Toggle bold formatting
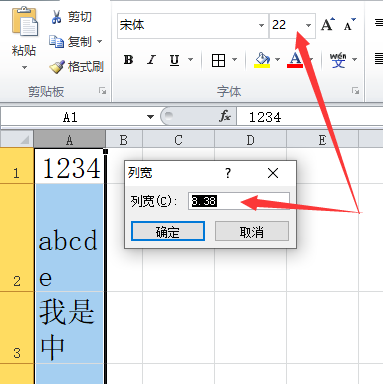The width and height of the screenshot is (383, 384). click(128, 60)
